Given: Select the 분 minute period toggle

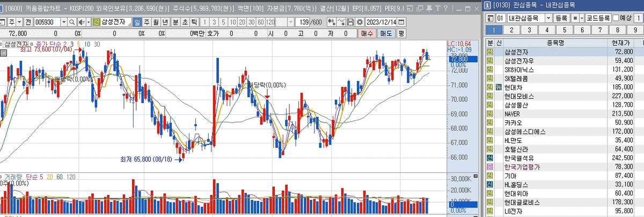Looking at the screenshot, I should [175, 22].
